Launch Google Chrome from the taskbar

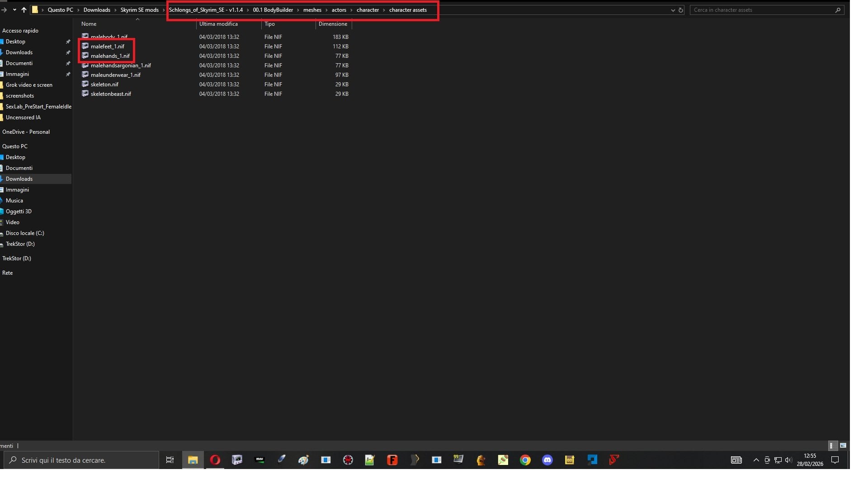[x=525, y=460]
